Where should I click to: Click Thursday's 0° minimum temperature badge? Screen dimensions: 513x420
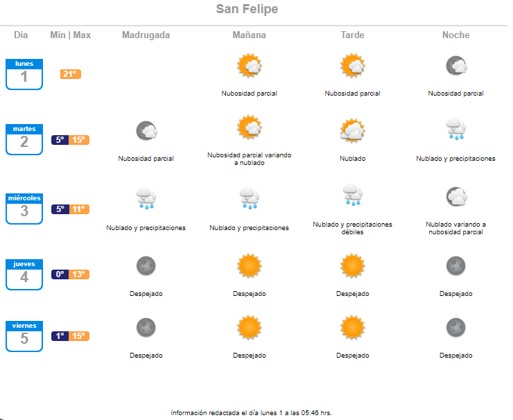click(x=60, y=274)
